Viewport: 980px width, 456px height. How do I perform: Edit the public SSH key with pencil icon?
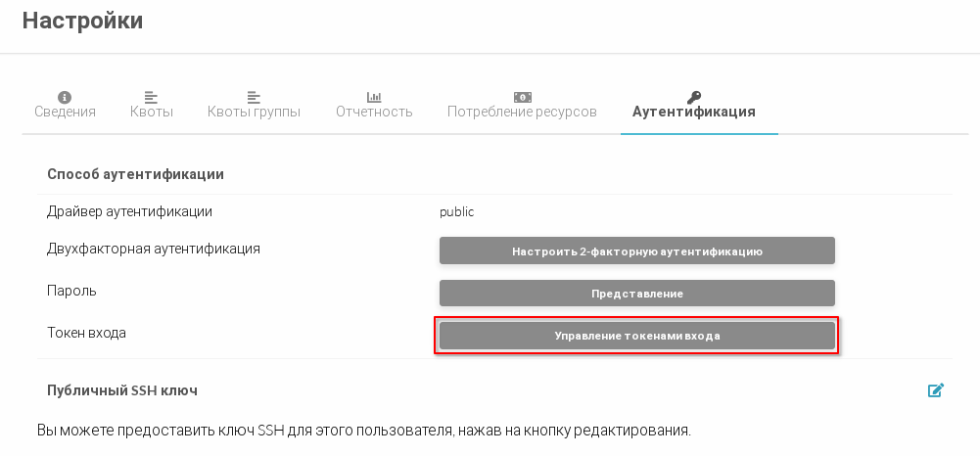[x=936, y=390]
